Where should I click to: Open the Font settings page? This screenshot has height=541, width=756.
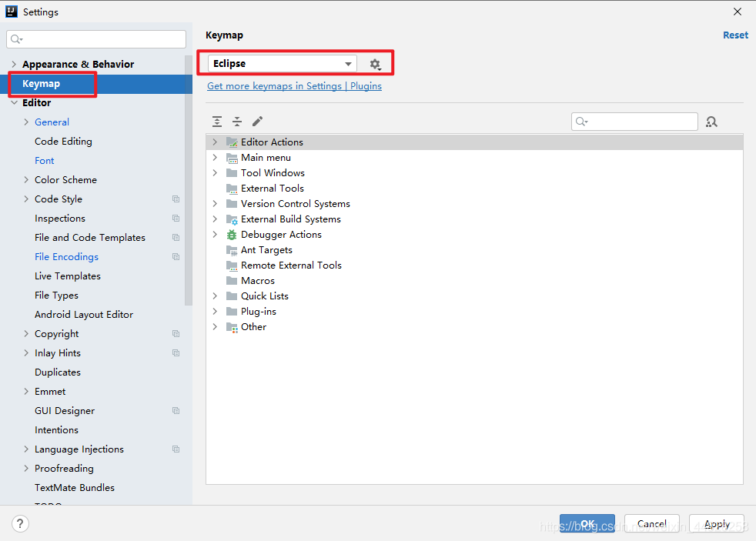click(45, 160)
